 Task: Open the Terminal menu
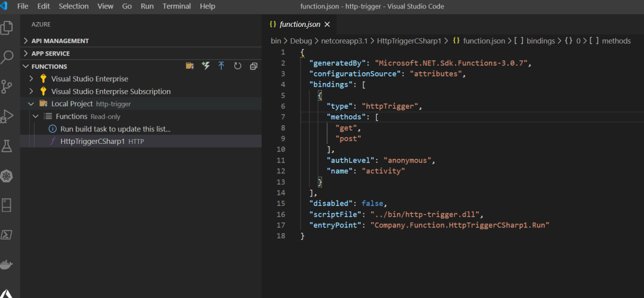coord(177,6)
